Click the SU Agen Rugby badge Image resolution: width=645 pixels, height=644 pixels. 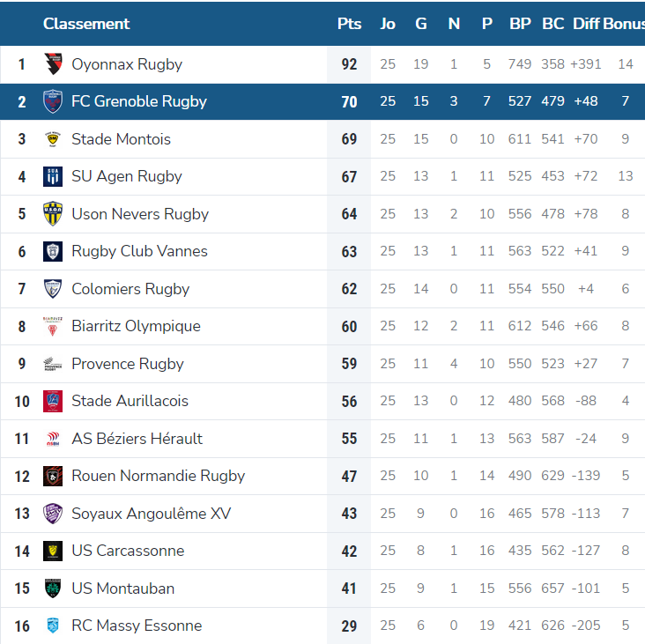[53, 176]
